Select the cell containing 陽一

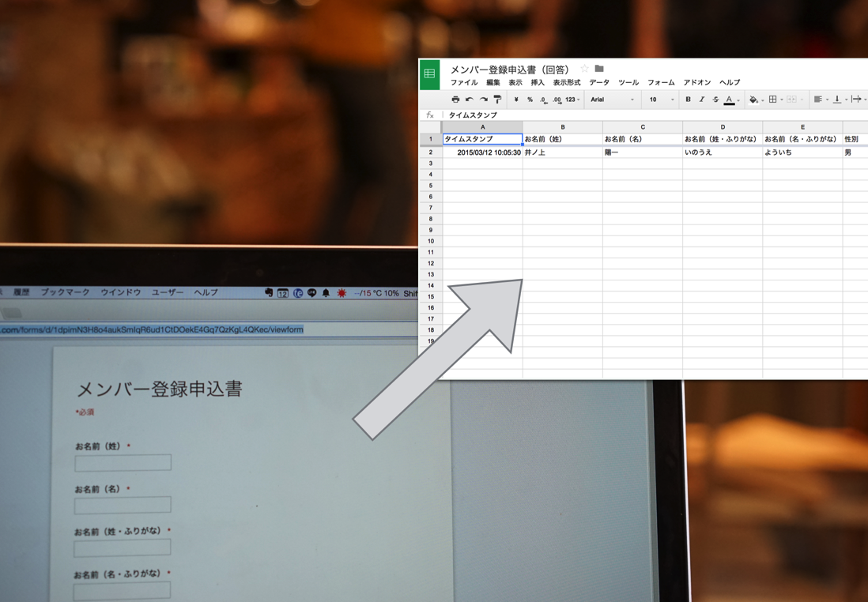click(643, 152)
